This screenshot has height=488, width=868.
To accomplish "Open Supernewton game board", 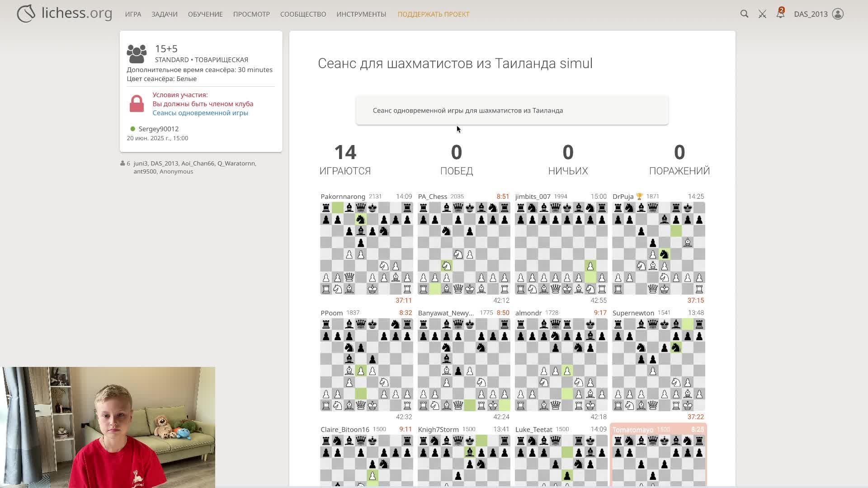I will (659, 365).
